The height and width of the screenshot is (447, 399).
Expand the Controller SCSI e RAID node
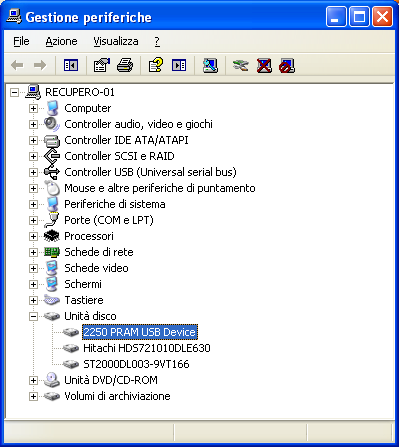[x=33, y=156]
